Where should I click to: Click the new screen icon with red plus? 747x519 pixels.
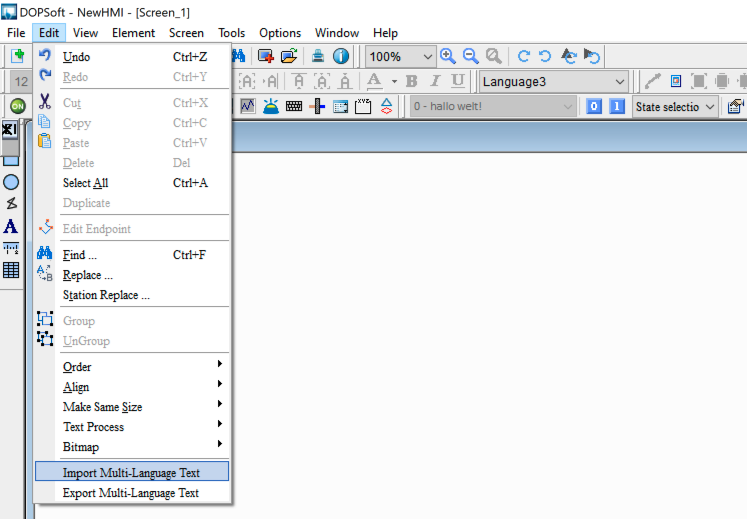pos(266,56)
